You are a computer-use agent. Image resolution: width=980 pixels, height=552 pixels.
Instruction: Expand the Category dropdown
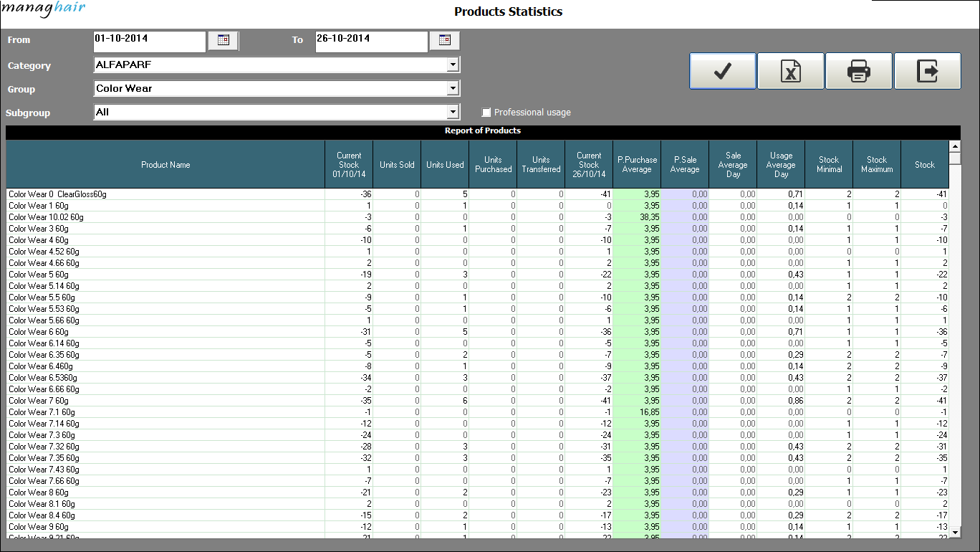coord(452,65)
